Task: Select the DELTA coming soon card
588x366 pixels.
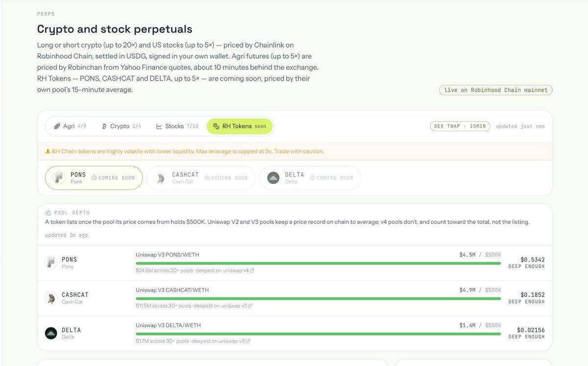Action: 310,178
